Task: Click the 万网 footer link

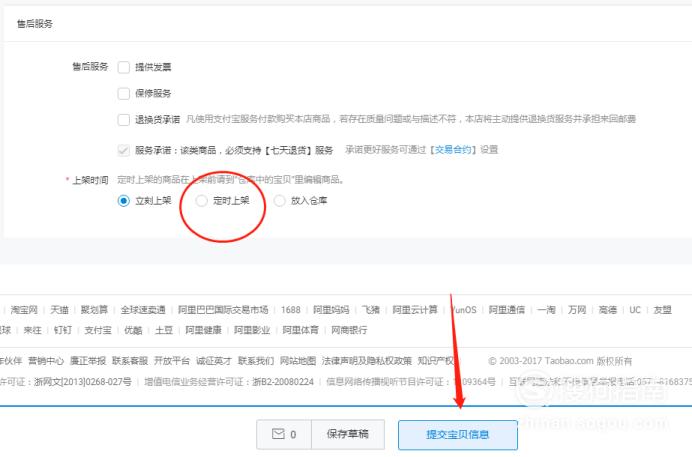Action: point(577,310)
